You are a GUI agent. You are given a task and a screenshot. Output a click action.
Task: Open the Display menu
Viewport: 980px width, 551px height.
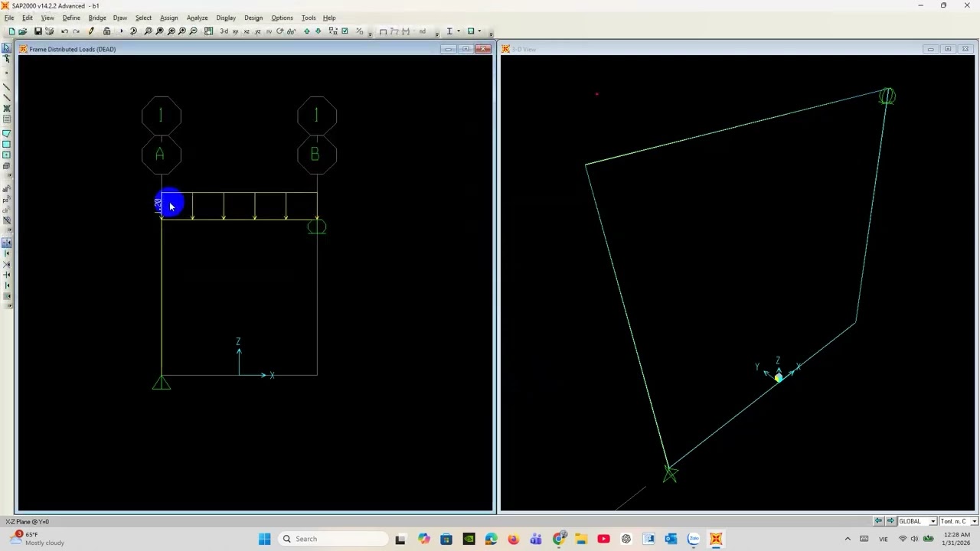pos(226,18)
